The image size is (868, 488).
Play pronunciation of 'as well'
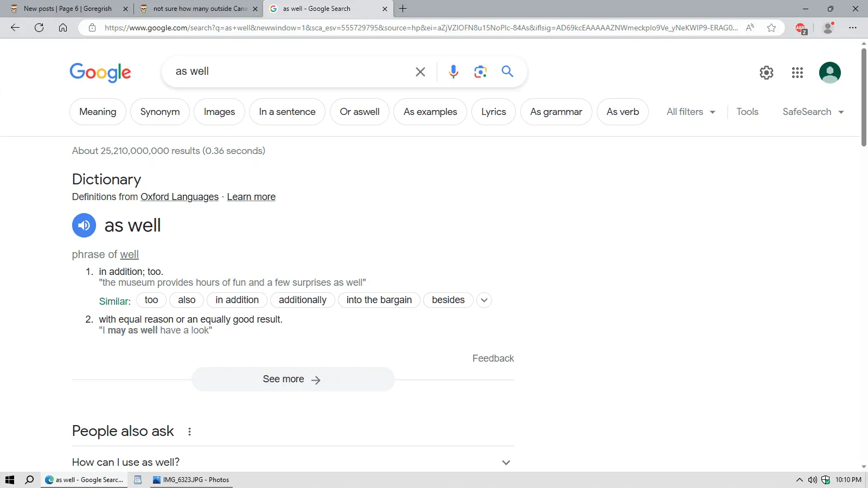[84, 225]
